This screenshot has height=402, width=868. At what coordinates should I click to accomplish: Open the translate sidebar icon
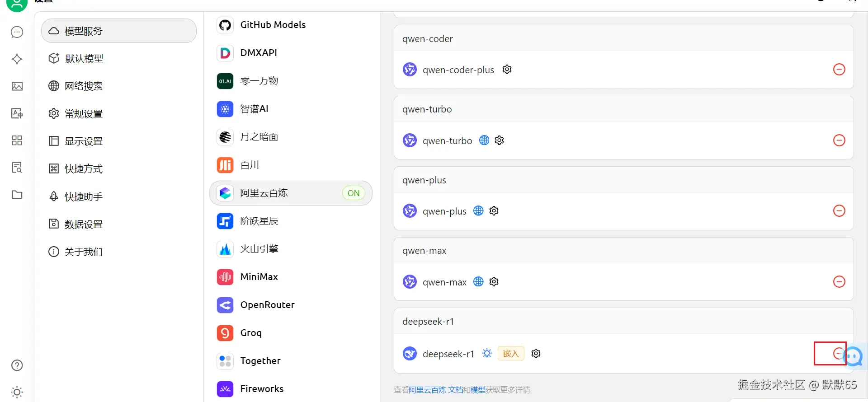(x=17, y=113)
